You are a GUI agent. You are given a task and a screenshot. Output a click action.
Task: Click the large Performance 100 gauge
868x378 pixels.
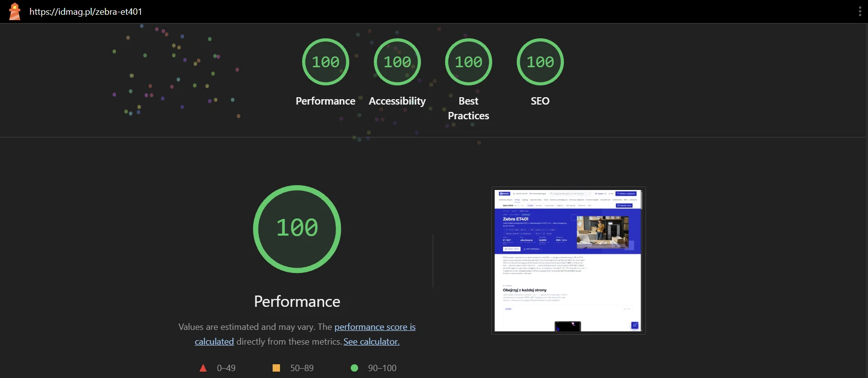[297, 229]
